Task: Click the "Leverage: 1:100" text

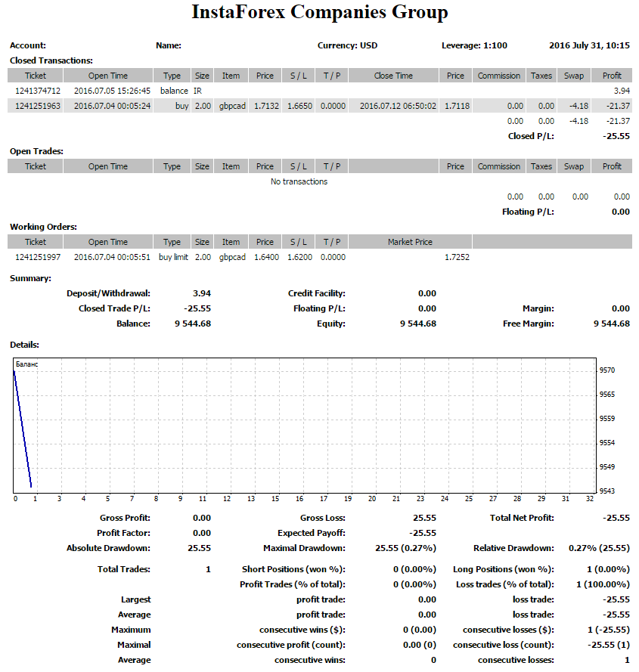Action: pos(474,45)
